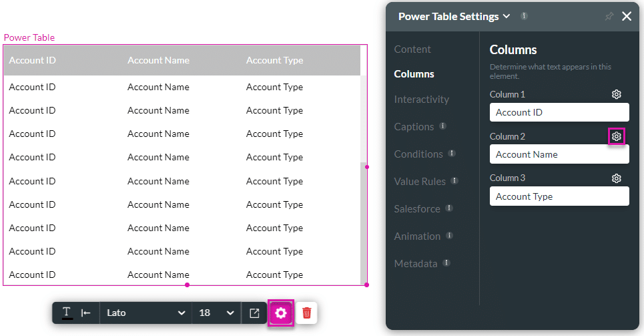
Task: Open Column 1 settings gear
Action: (x=617, y=94)
